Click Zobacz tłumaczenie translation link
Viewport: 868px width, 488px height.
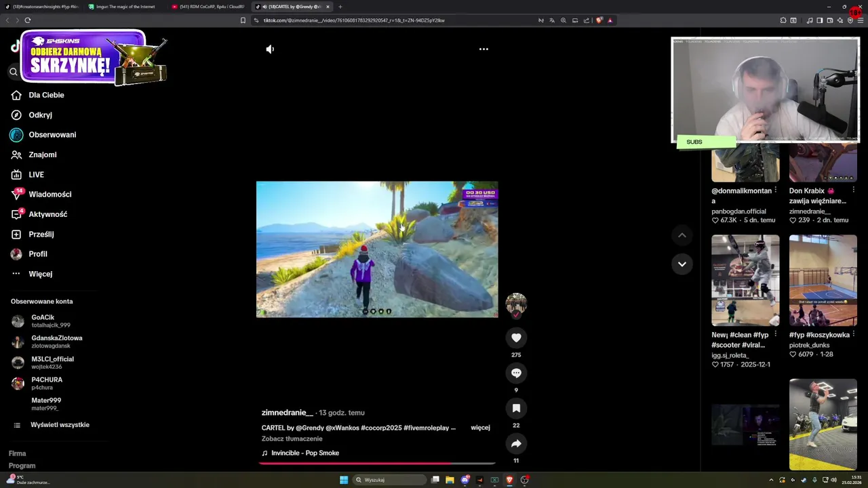coord(292,439)
